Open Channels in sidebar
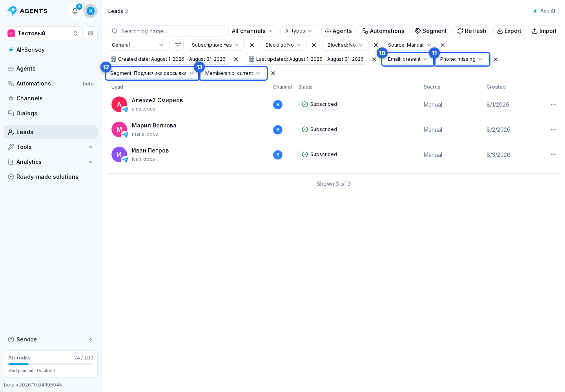This screenshot has width=565, height=392. point(51,98)
